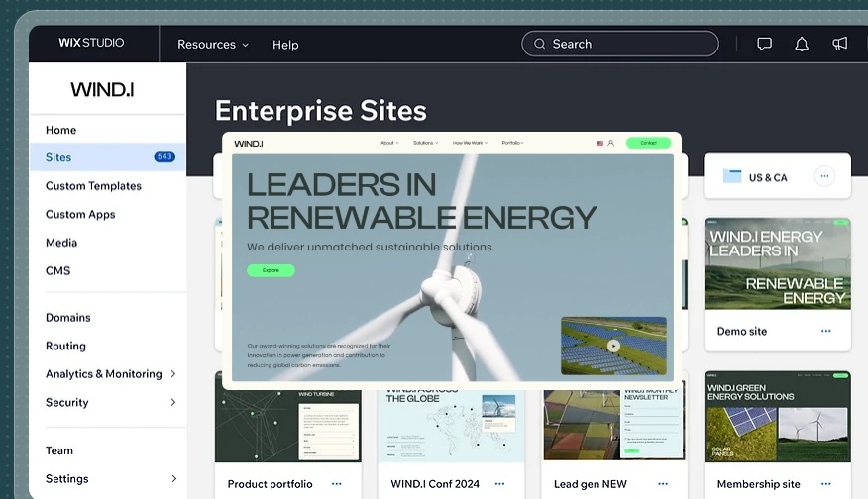
Task: Open more options for Product portfolio
Action: click(x=337, y=484)
